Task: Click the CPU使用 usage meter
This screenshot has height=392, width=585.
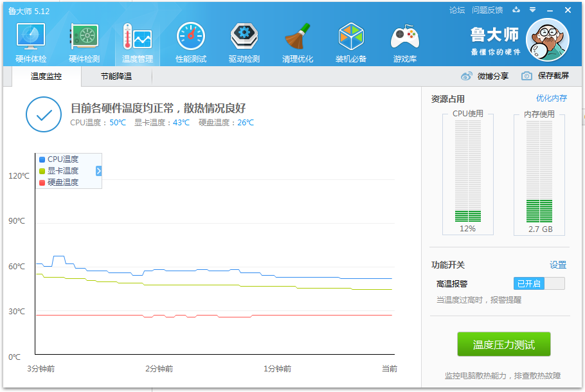Action: 468,171
